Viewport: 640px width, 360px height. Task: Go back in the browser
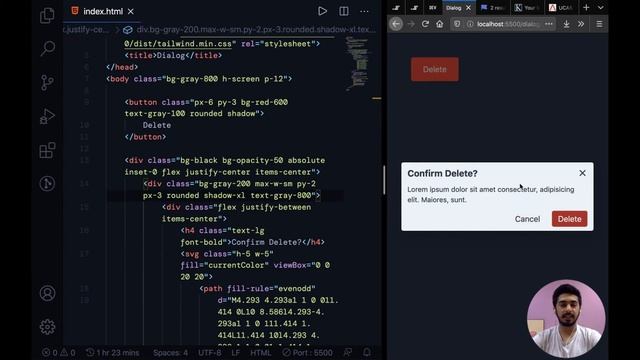pyautogui.click(x=396, y=24)
